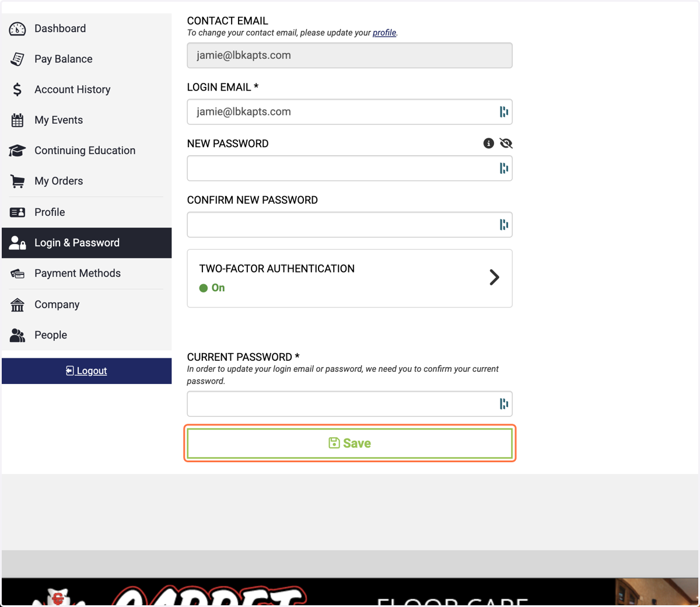The width and height of the screenshot is (700, 607).
Task: Click the Continuing Education graduation cap icon
Action: (x=17, y=151)
